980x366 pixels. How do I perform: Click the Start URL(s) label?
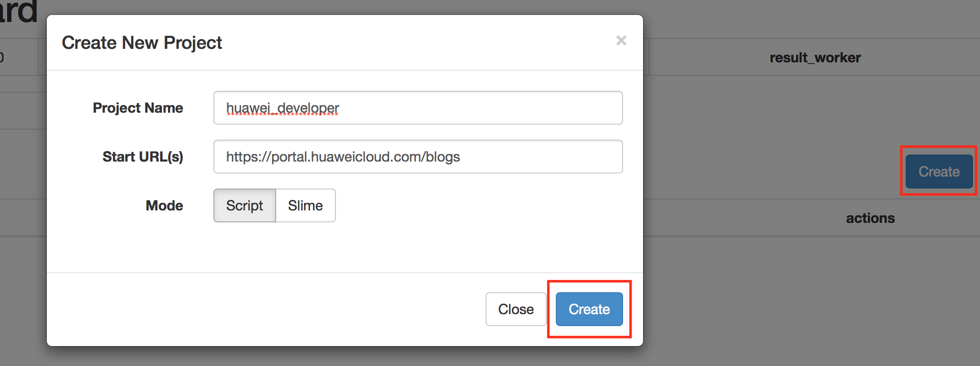coord(143,157)
